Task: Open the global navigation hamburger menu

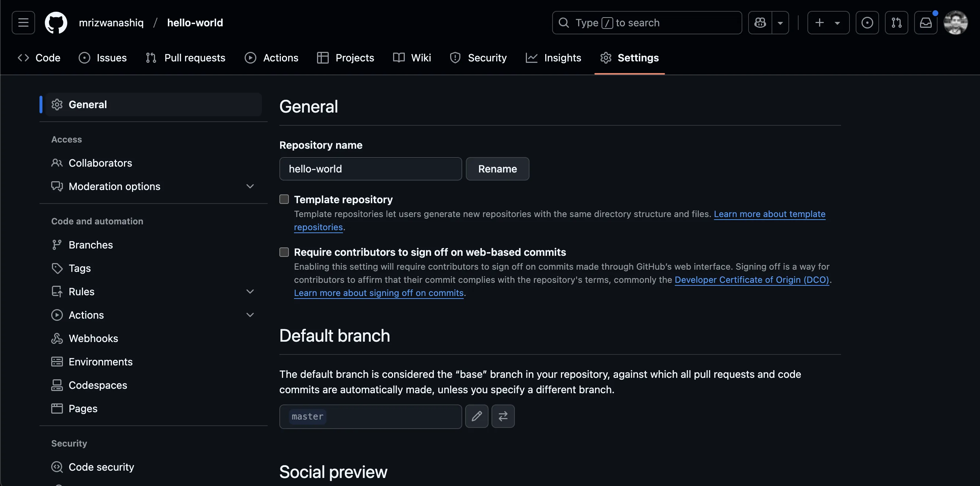Action: 23,23
